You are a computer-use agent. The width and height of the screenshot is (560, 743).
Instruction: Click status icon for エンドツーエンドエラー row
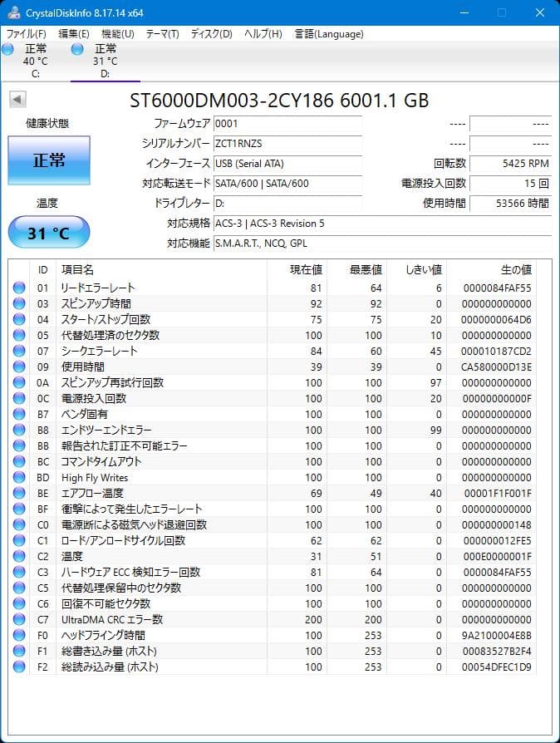coord(19,430)
